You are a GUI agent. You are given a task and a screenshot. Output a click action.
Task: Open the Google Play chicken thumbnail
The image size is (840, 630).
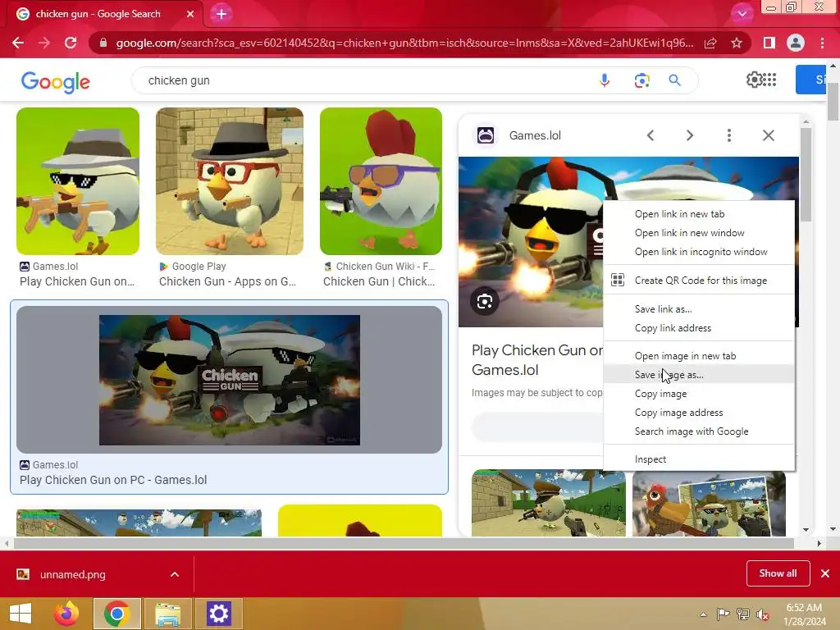click(230, 181)
